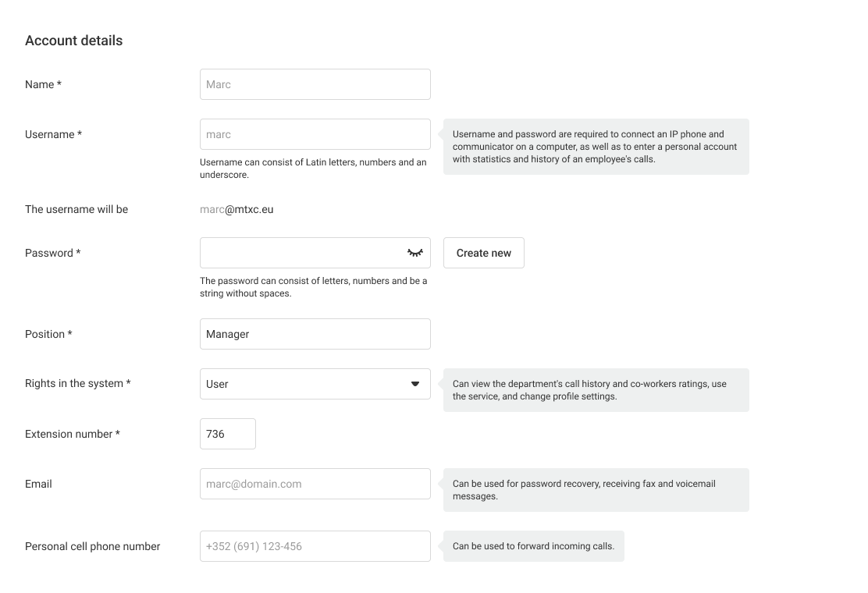Click the Latin letters username hint text
868x593 pixels.
click(x=313, y=169)
